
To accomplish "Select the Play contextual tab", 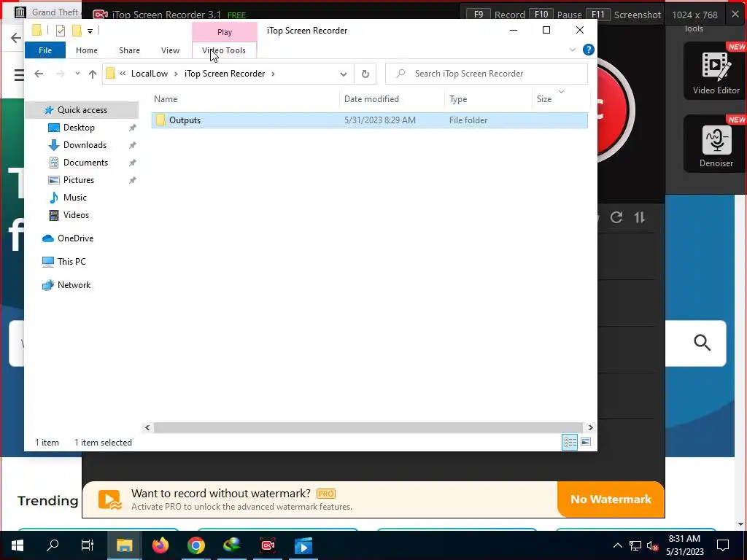I will click(x=225, y=32).
